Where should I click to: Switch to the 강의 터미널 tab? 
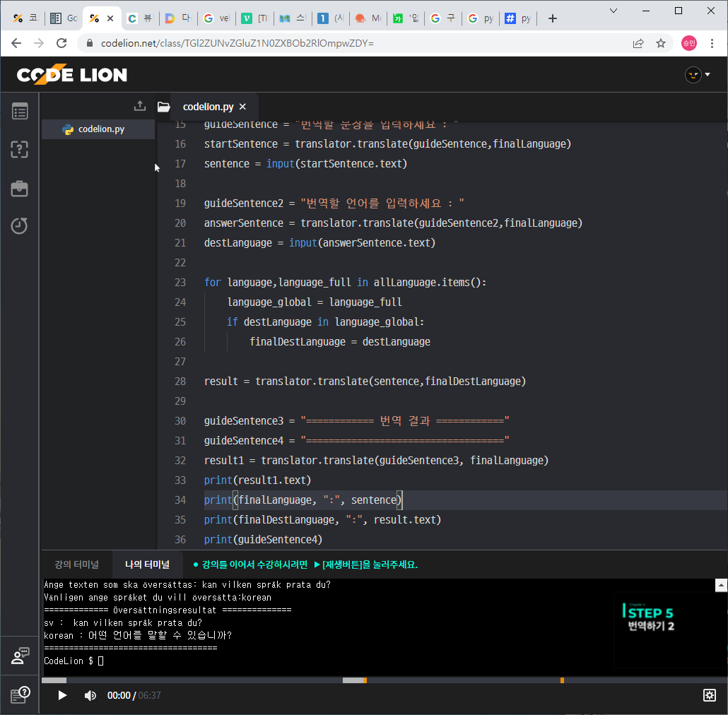click(76, 565)
